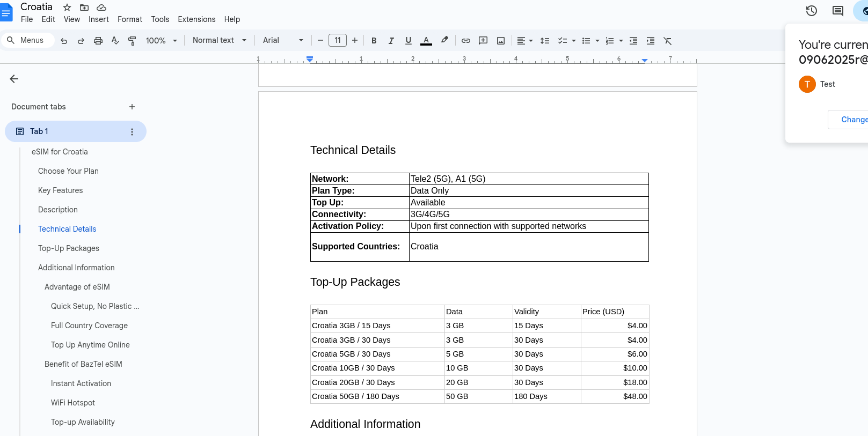Print the document using printer icon
868x436 pixels.
(98, 41)
